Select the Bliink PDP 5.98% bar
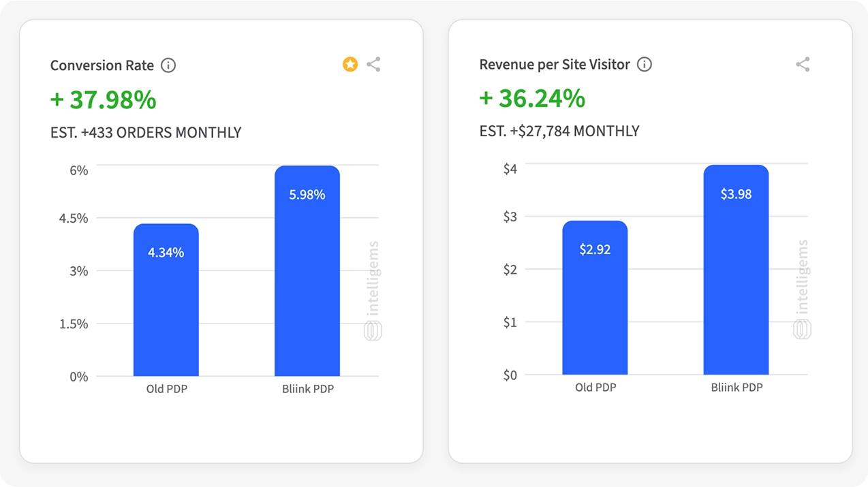The width and height of the screenshot is (868, 487). 307,271
